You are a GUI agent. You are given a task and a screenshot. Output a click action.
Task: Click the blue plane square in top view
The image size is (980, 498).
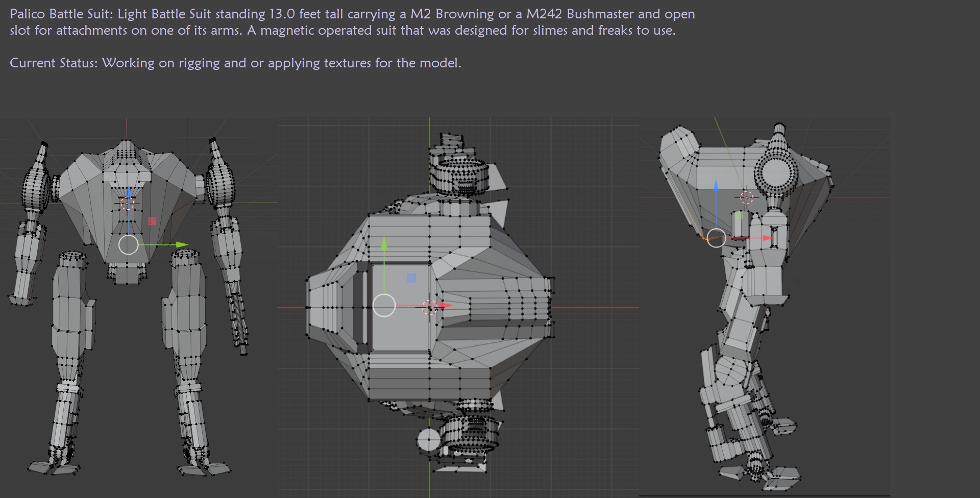click(411, 278)
